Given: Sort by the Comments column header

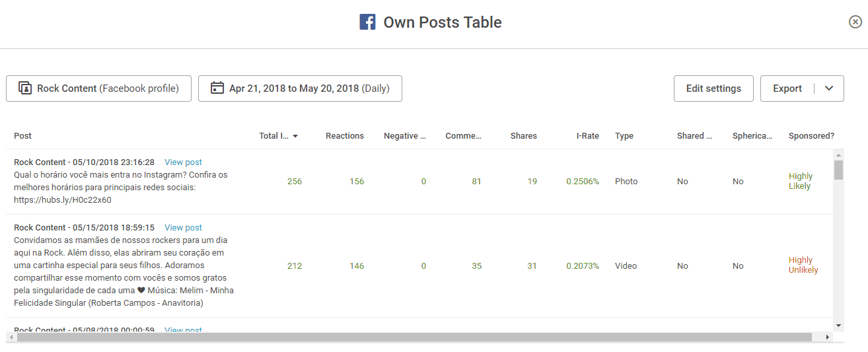Looking at the screenshot, I should click(463, 136).
